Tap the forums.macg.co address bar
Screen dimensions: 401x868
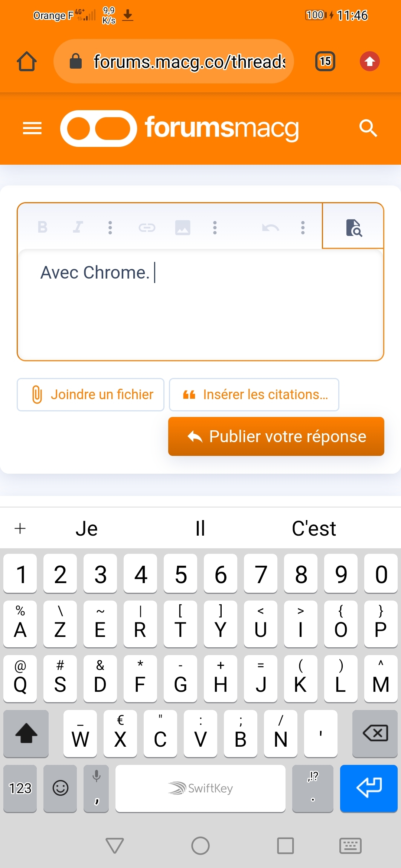pos(174,61)
